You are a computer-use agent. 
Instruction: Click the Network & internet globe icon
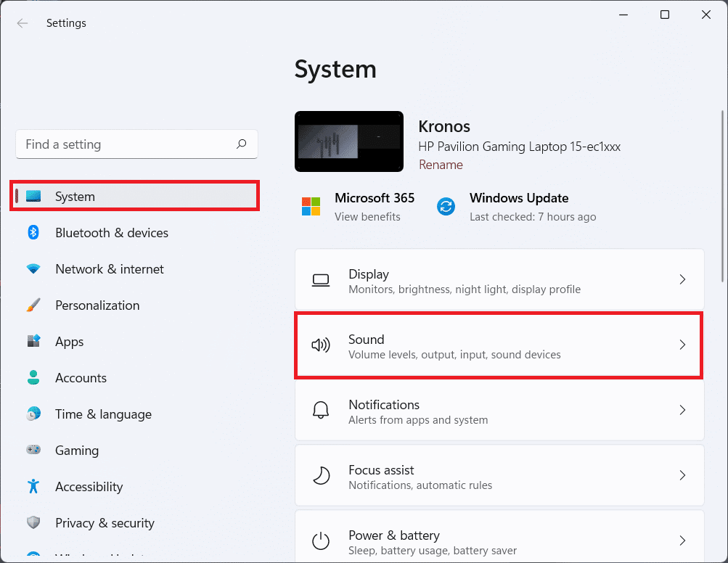tap(33, 268)
